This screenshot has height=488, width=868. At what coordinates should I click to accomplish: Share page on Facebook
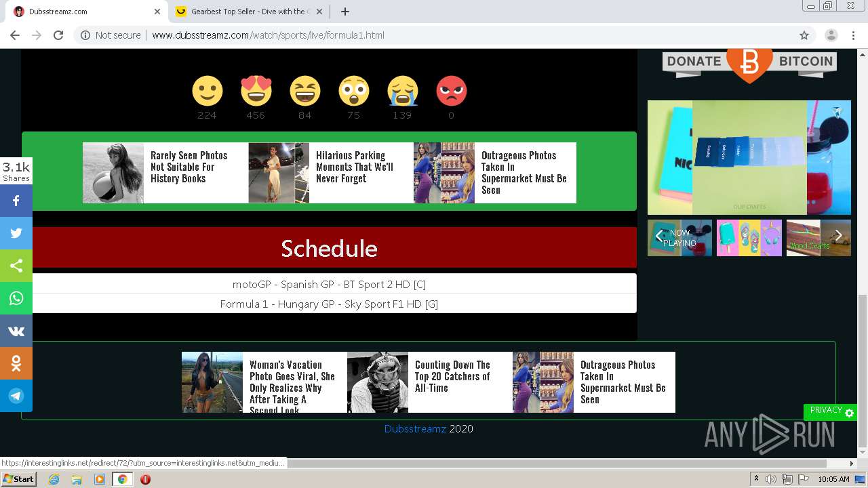[x=16, y=201]
